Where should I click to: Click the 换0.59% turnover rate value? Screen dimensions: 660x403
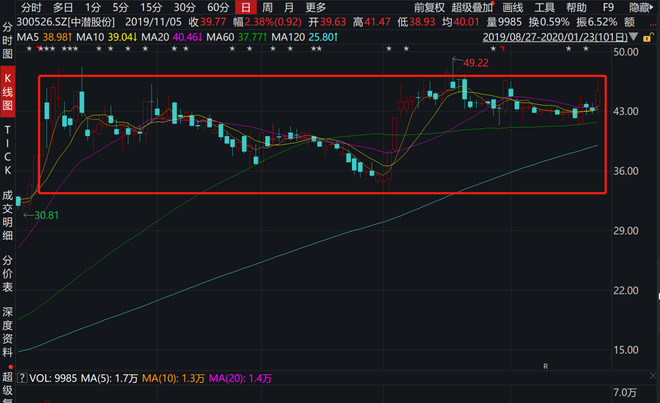(549, 22)
